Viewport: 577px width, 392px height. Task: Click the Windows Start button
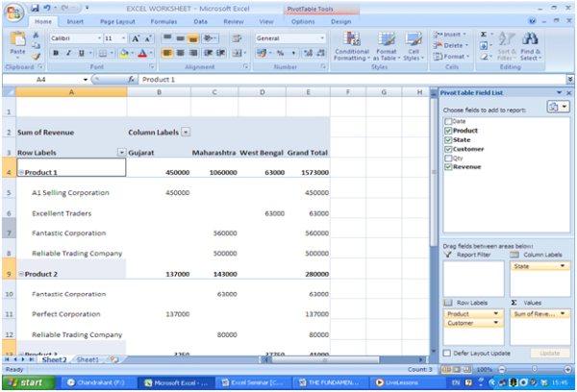(x=29, y=381)
